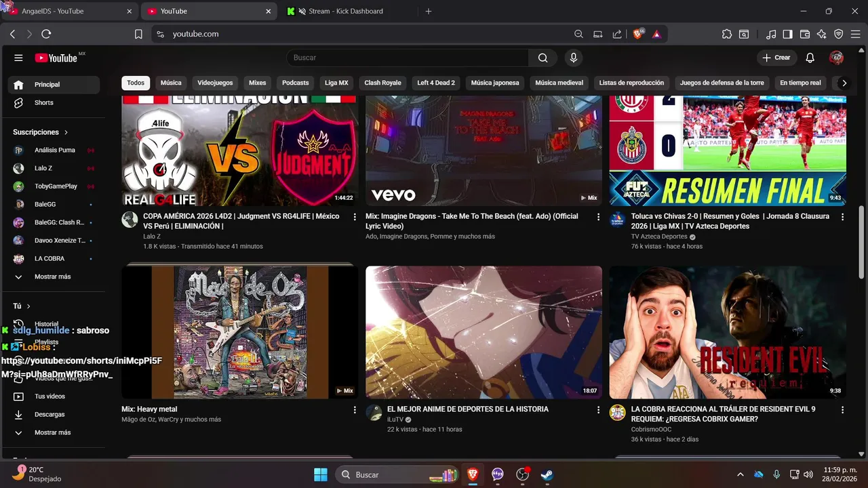Open LA COBRA subscription channel
Viewport: 868px width, 488px height.
[x=54, y=258]
